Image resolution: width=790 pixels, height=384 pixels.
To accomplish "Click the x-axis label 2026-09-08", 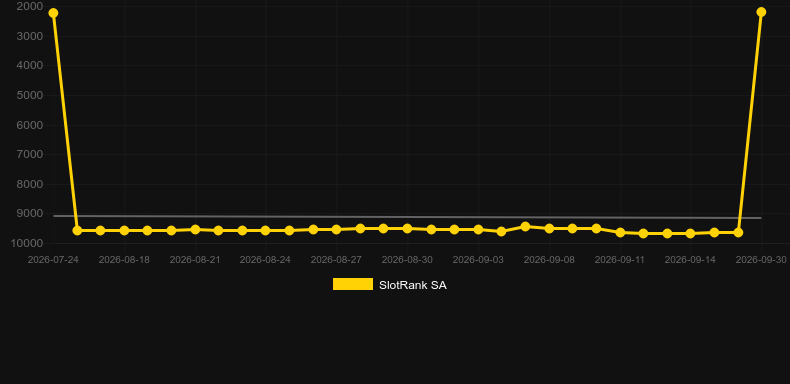I will tap(549, 260).
